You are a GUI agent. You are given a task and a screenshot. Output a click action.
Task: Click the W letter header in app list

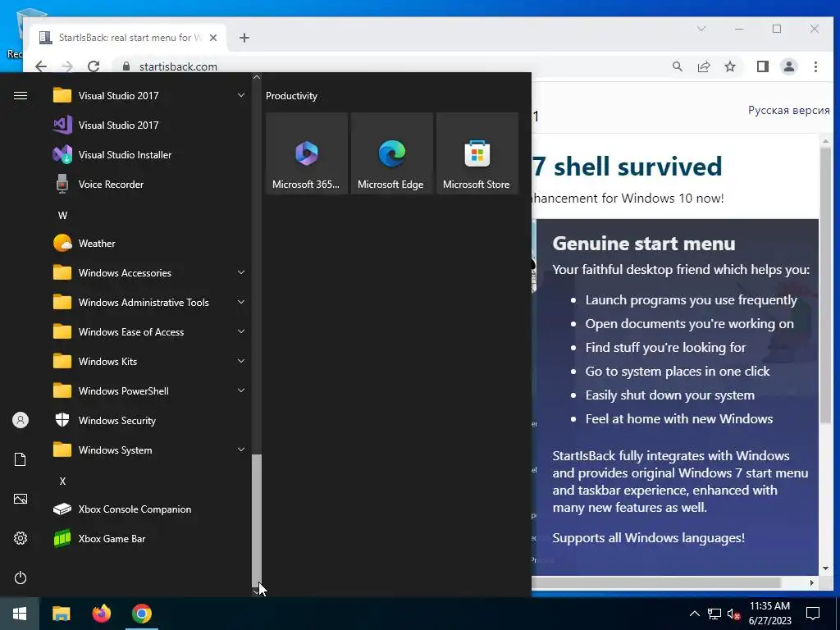[x=62, y=216]
